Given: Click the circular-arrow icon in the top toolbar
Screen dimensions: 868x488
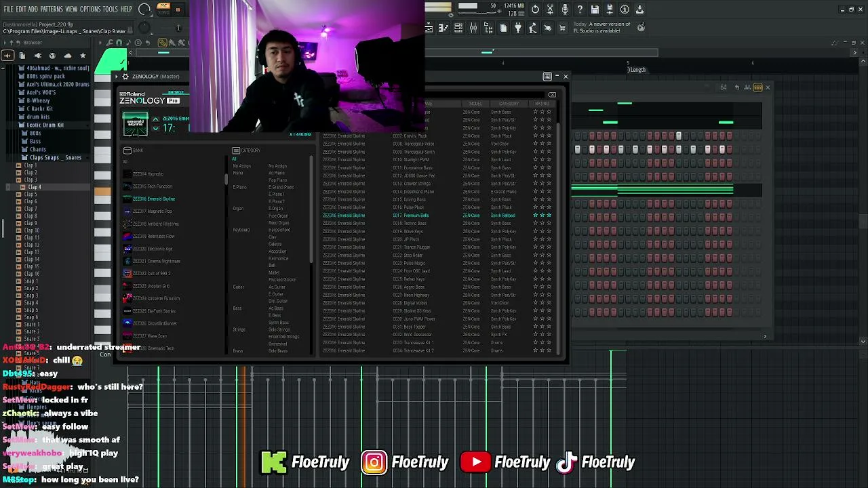Looking at the screenshot, I should 536,9.
